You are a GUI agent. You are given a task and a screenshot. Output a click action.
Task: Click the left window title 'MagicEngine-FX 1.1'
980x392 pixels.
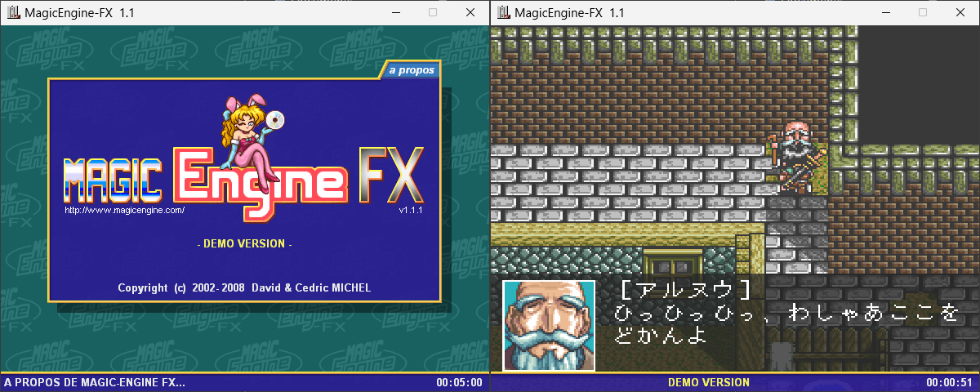80,12
